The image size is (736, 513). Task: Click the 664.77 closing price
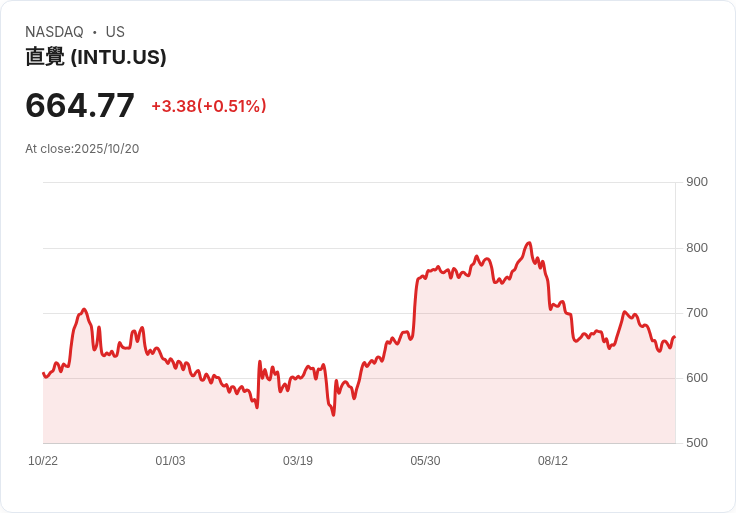(80, 105)
